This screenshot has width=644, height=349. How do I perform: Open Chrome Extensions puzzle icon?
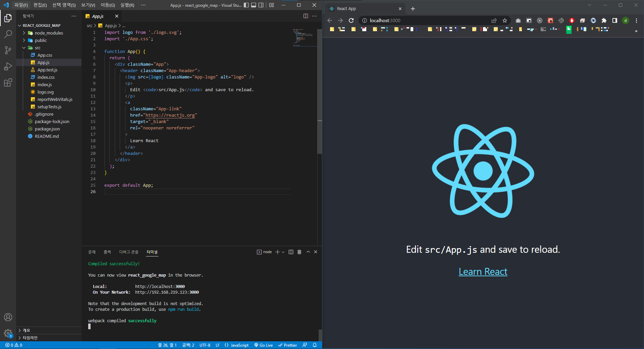(604, 20)
